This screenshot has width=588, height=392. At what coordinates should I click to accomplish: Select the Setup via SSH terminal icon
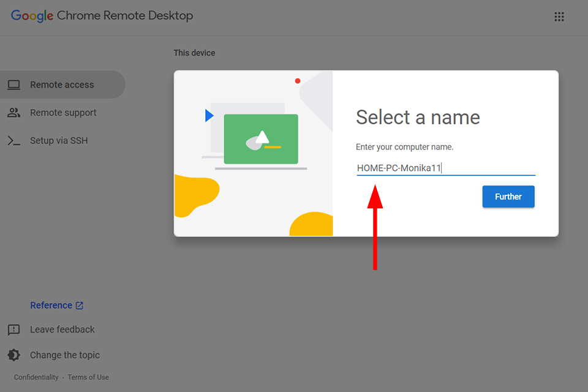(x=14, y=141)
